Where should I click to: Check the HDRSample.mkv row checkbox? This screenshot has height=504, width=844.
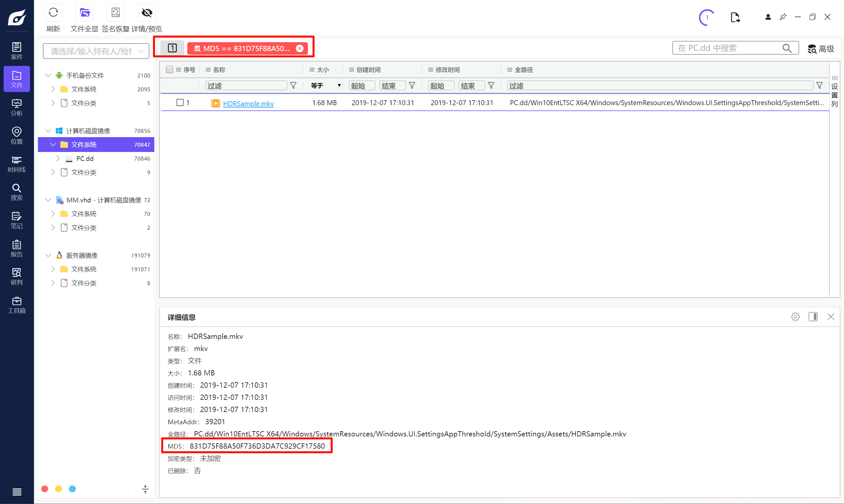point(180,103)
